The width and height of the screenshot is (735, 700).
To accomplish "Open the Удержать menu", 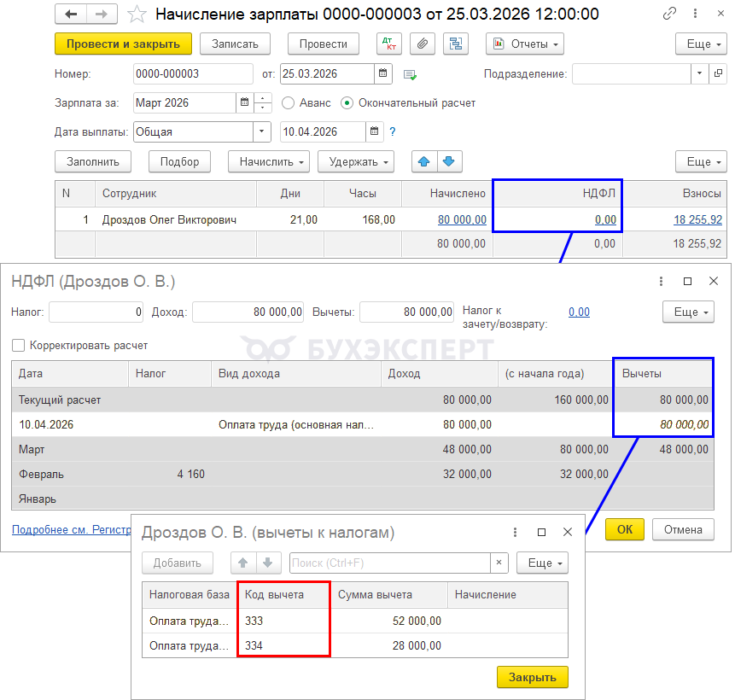I will click(356, 161).
